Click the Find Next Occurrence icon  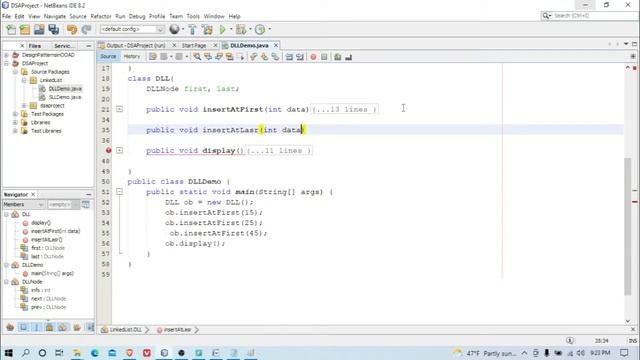tap(219, 57)
